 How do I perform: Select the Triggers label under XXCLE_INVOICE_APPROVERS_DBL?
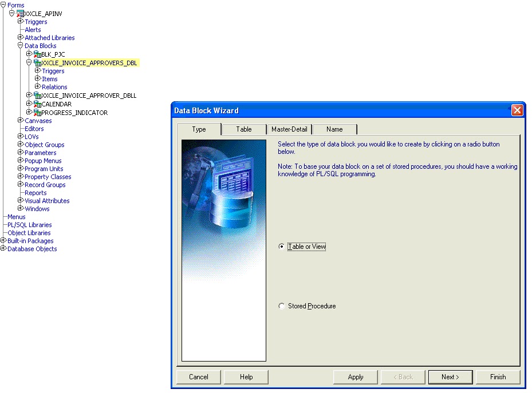pyautogui.click(x=53, y=71)
